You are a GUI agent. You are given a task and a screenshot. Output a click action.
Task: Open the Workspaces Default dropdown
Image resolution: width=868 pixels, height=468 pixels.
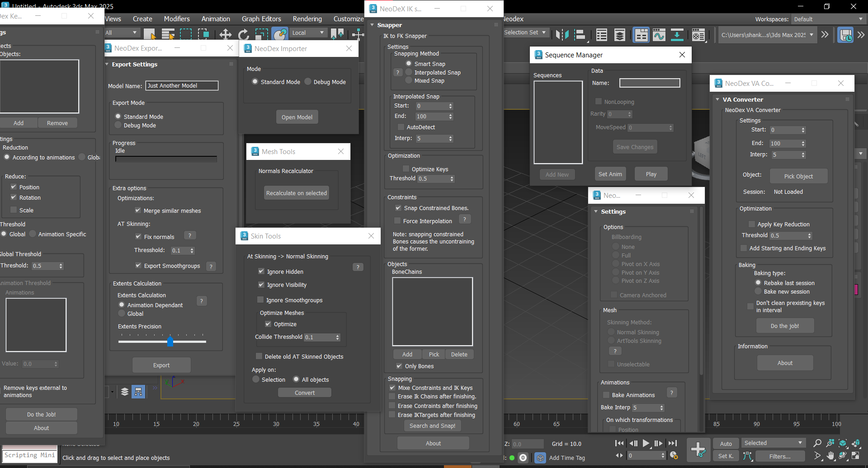(828, 19)
